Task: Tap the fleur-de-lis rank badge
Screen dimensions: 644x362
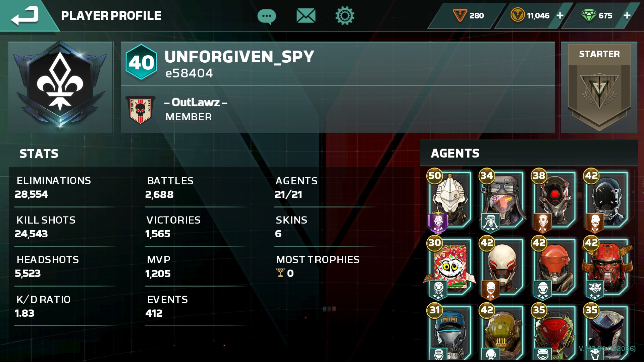Action: (x=60, y=85)
